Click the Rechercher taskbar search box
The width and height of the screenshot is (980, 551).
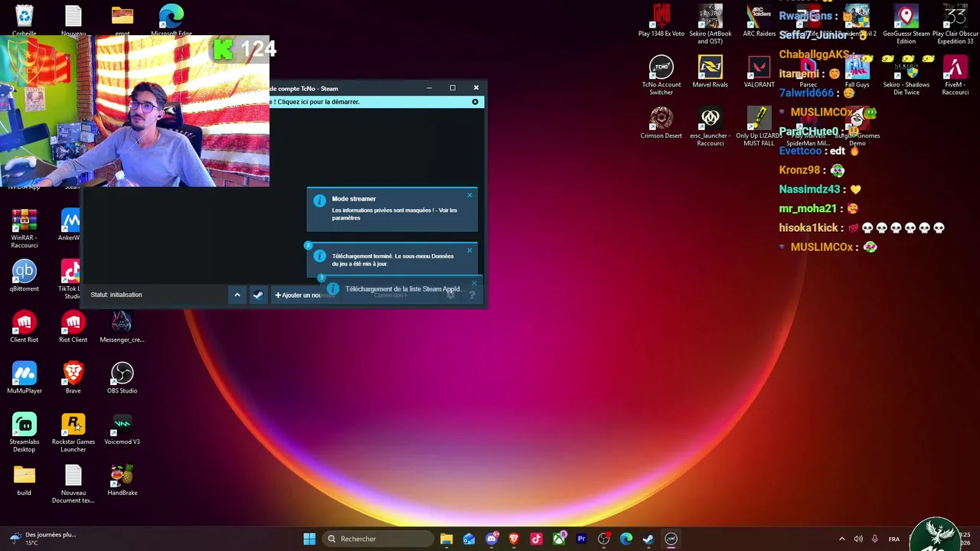click(379, 539)
